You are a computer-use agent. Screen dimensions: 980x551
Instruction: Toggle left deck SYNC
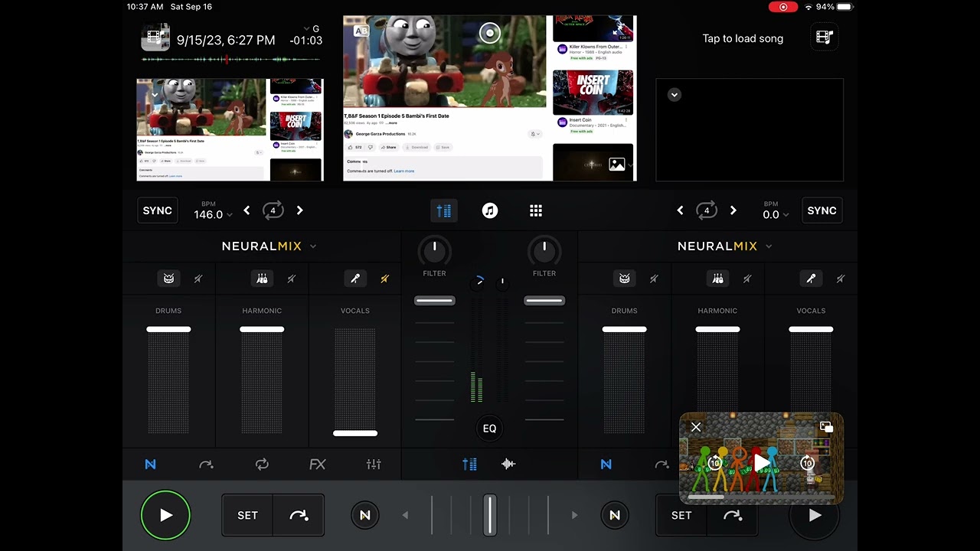click(158, 210)
